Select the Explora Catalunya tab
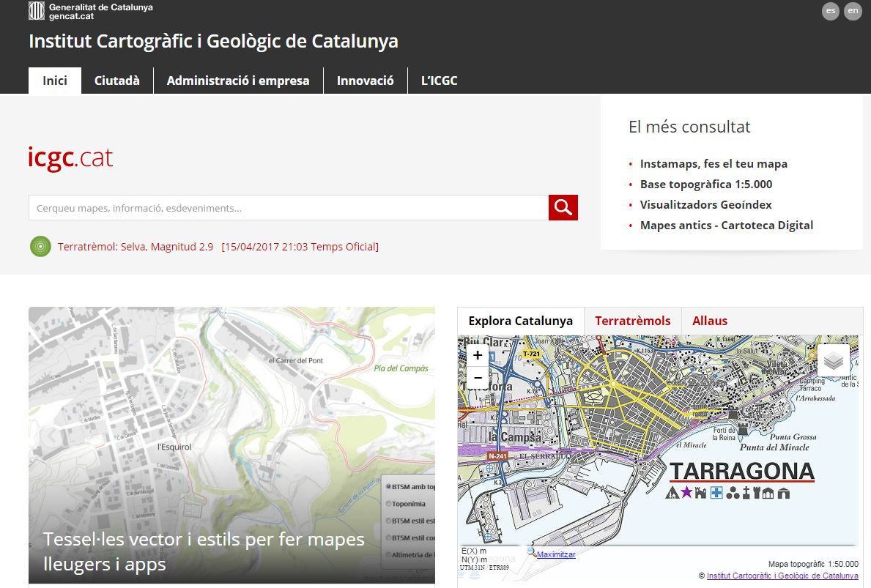Viewport: 871px width, 588px height. click(521, 321)
